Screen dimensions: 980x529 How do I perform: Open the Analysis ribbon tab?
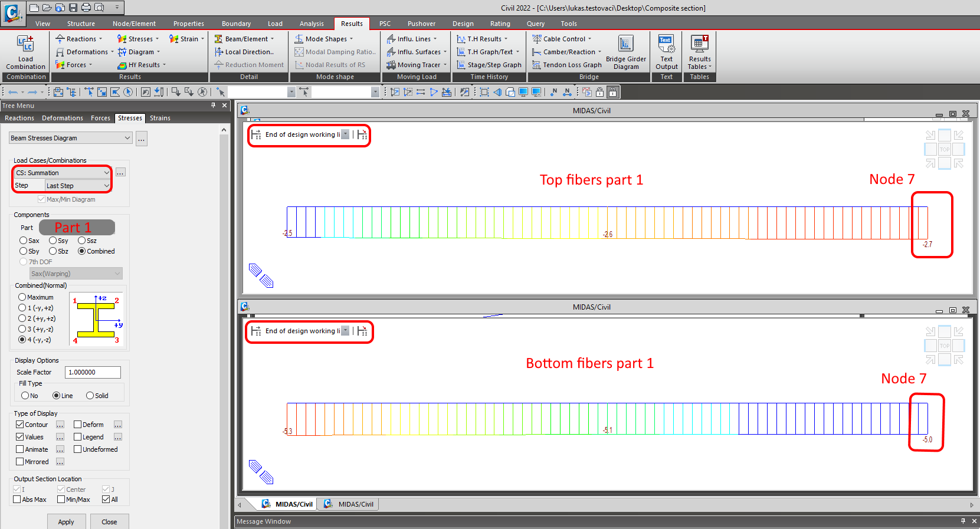[312, 24]
